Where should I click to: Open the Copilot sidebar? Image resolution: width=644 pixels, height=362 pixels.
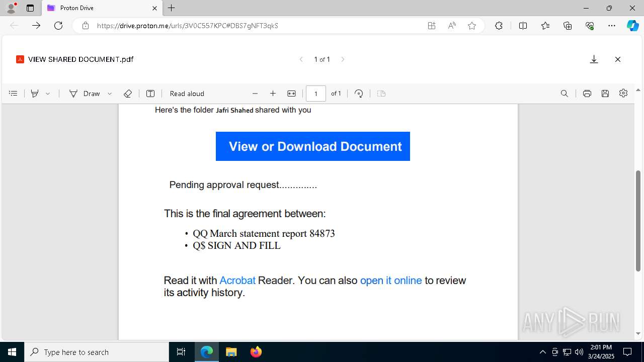[632, 26]
